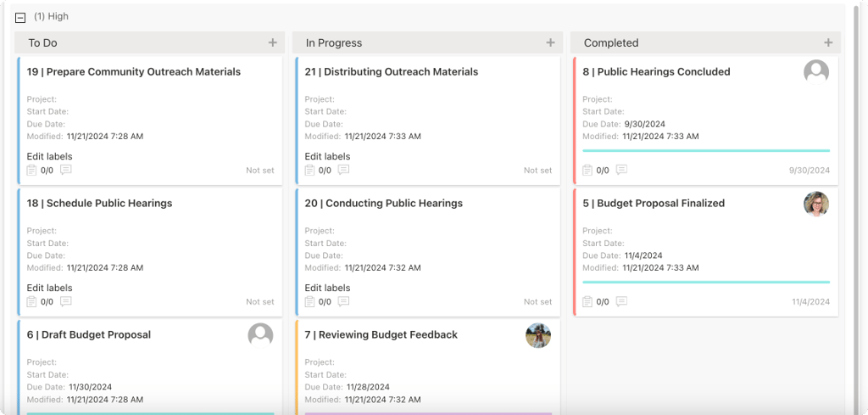Open comments icon on Public Hearings Concluded card
This screenshot has width=868, height=415.
pyautogui.click(x=621, y=170)
